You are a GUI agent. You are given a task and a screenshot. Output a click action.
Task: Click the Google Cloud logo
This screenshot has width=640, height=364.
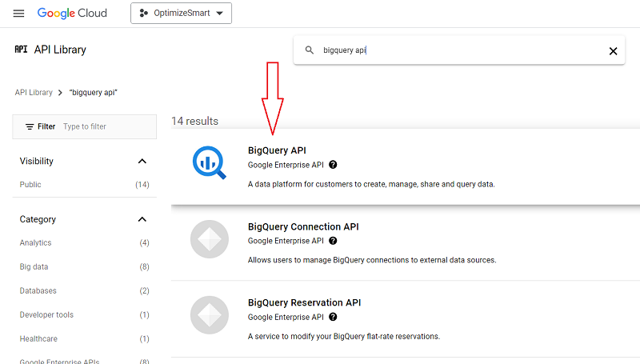point(72,13)
